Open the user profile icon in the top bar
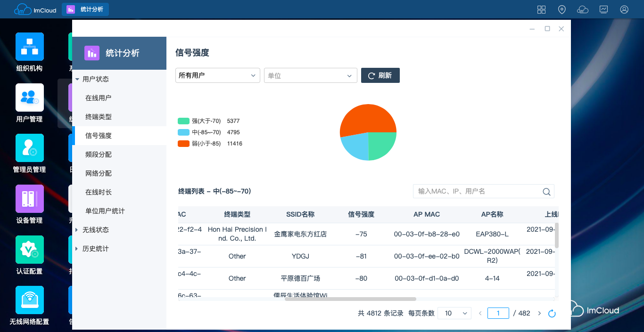The height and width of the screenshot is (332, 644). point(624,9)
